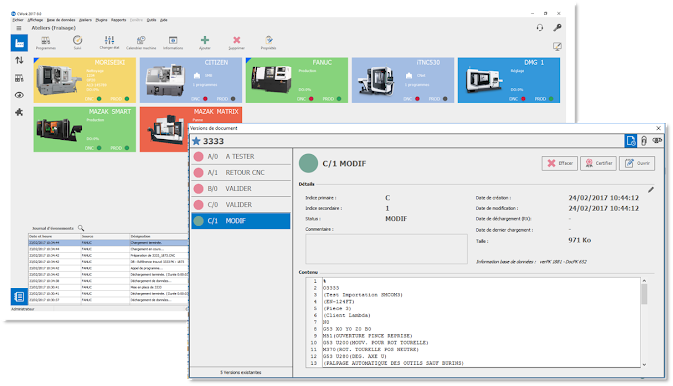
Task: Open the Rapports menu
Action: 118,20
